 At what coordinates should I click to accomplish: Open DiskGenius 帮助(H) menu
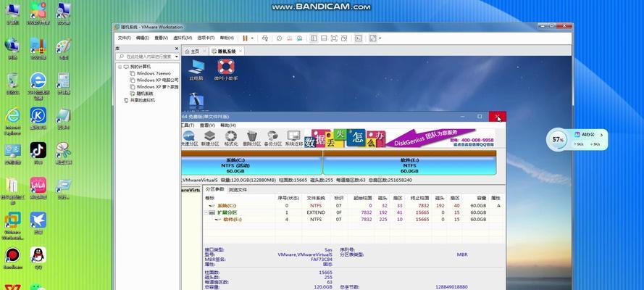(x=228, y=125)
